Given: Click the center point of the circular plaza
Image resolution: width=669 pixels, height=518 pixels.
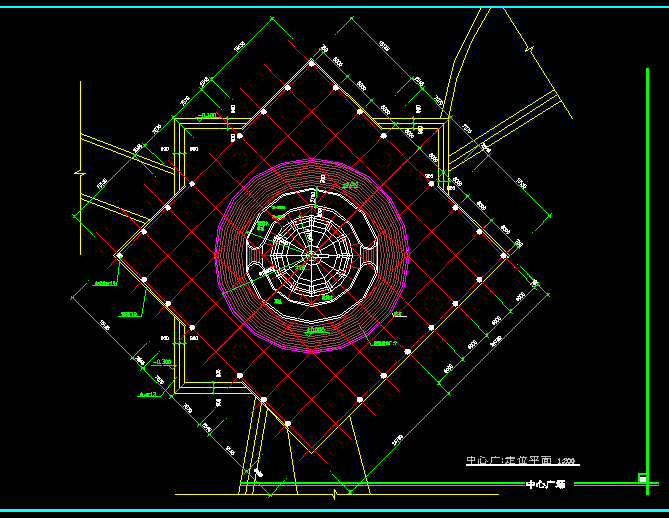Looking at the screenshot, I should tap(311, 255).
